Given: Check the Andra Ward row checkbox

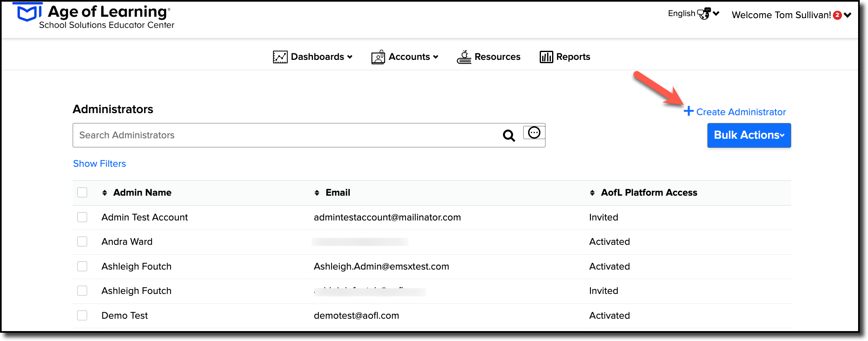Looking at the screenshot, I should [82, 242].
